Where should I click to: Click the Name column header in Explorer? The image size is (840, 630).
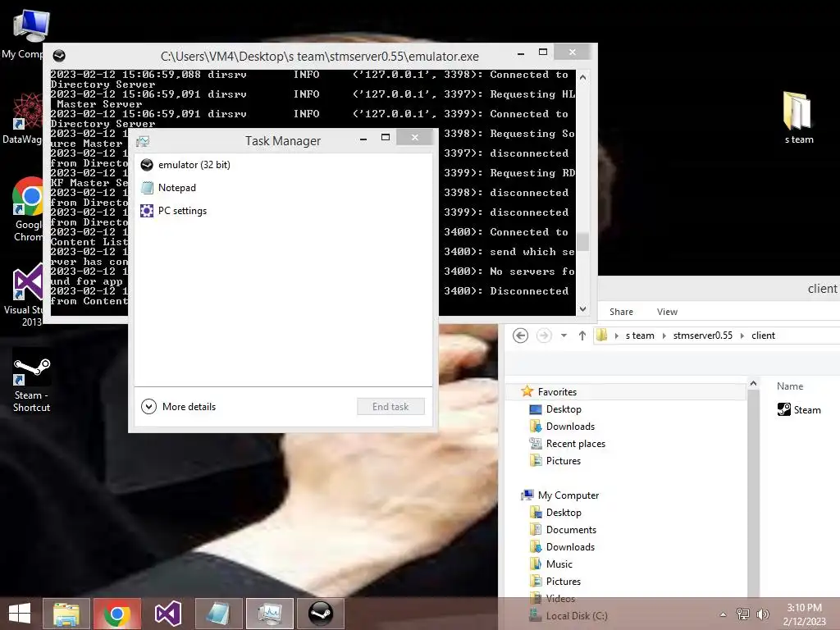tap(790, 386)
